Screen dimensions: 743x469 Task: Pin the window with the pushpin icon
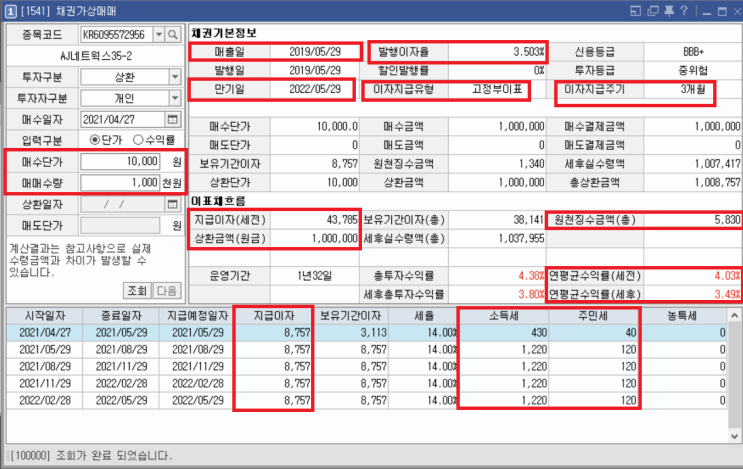669,11
